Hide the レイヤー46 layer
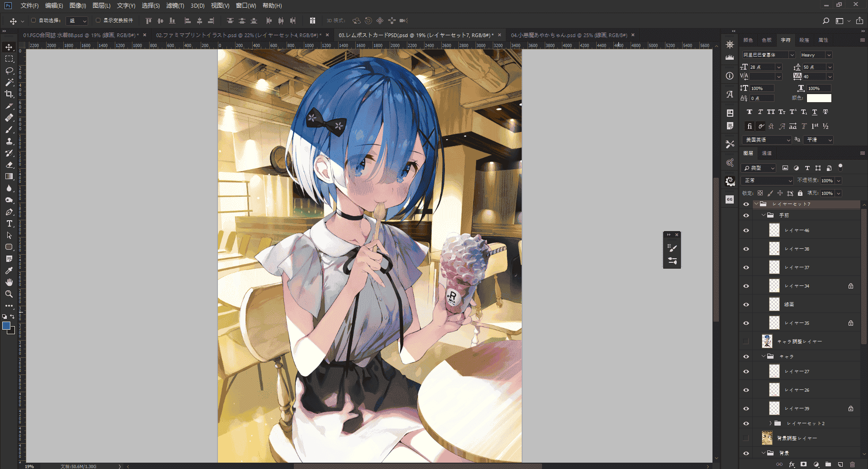868x469 pixels. 746,230
